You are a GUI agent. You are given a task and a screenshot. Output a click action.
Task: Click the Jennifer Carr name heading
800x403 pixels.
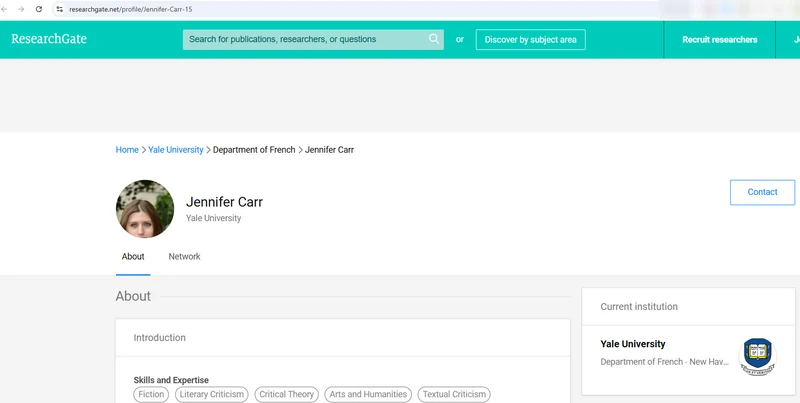point(224,202)
